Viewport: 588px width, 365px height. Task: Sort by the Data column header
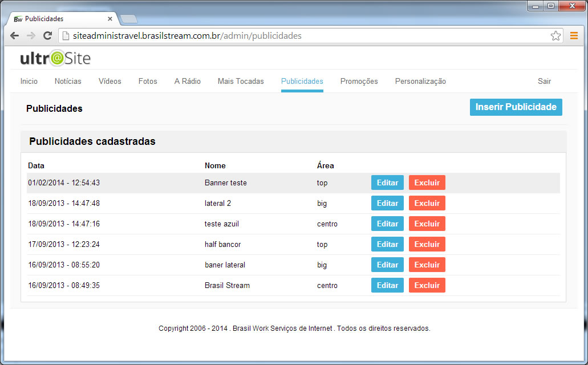(x=36, y=165)
